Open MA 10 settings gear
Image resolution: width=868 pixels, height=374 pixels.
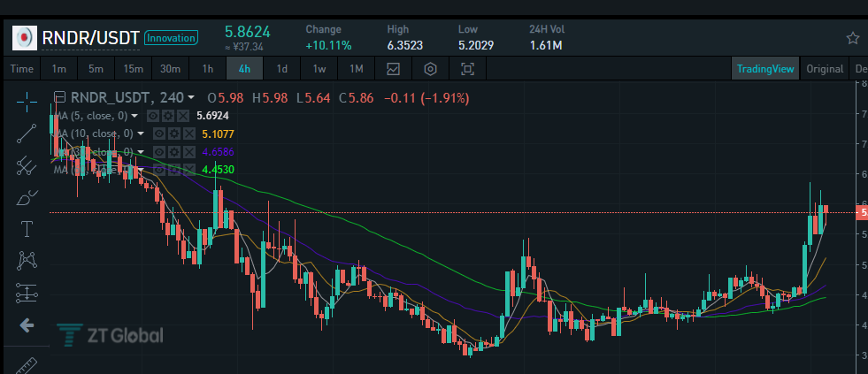[174, 134]
